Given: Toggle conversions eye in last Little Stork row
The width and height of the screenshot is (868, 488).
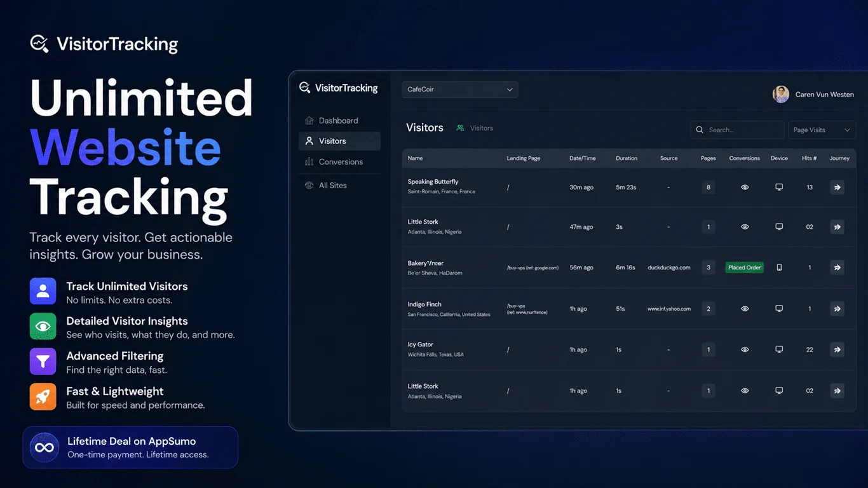Looking at the screenshot, I should tap(745, 391).
